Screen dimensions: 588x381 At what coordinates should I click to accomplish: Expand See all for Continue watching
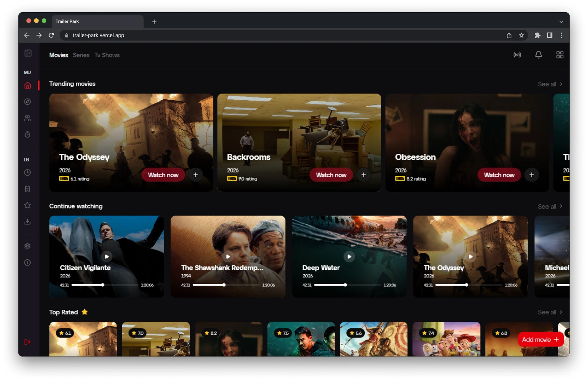[x=550, y=207]
